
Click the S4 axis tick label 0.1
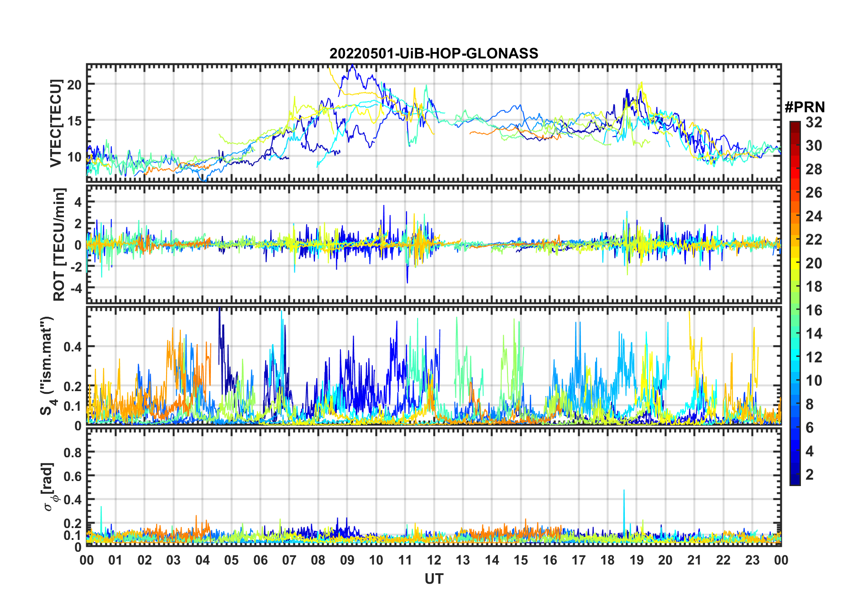pyautogui.click(x=73, y=406)
